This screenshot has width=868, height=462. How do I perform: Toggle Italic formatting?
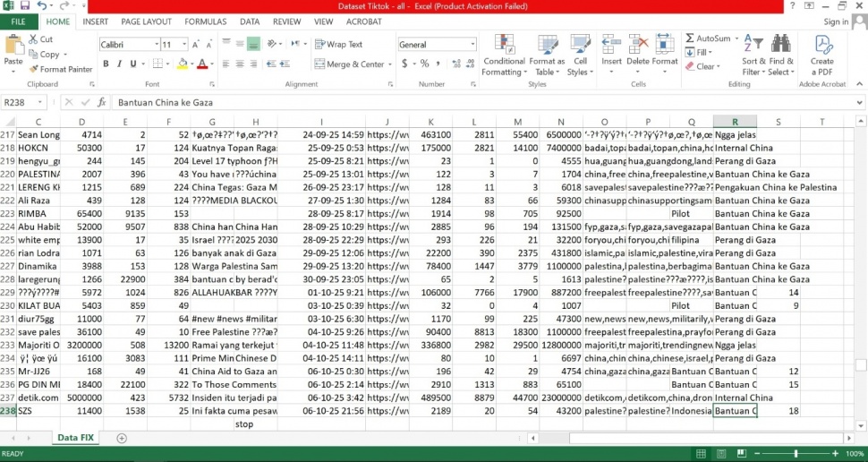[x=119, y=64]
